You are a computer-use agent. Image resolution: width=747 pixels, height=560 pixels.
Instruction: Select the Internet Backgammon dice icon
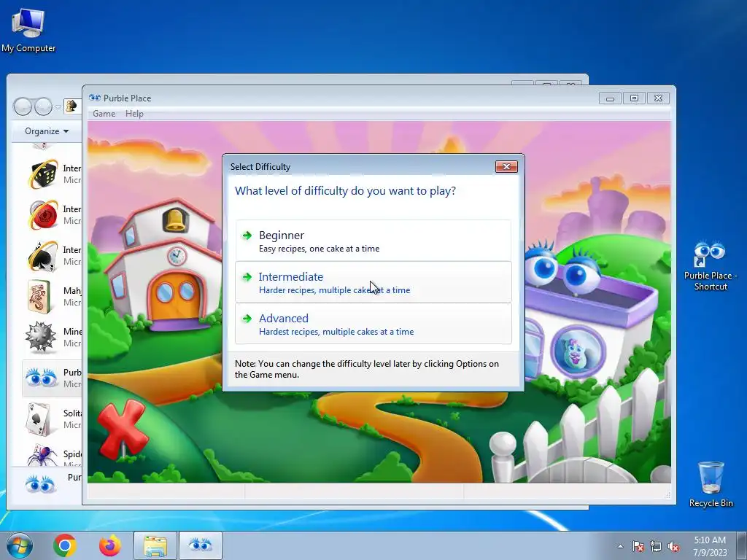[x=42, y=174]
